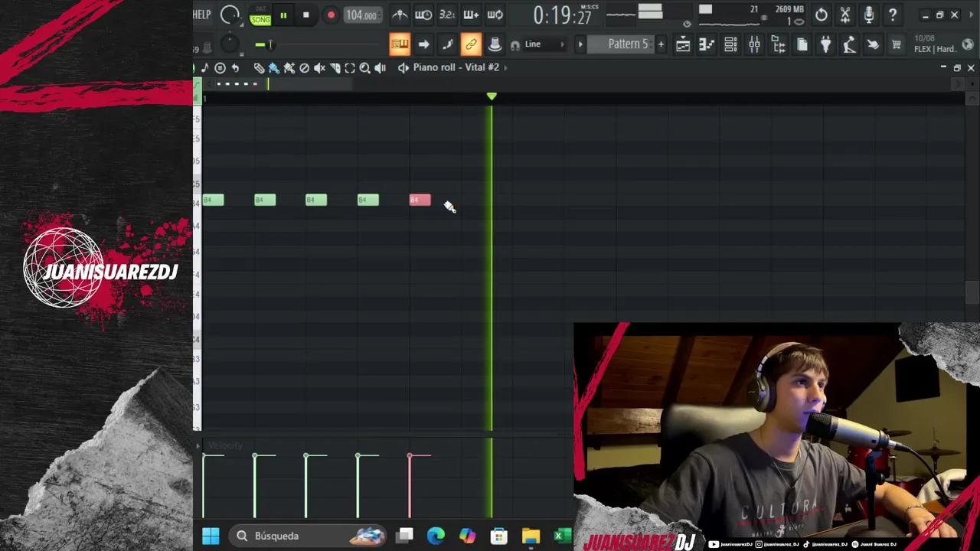
Task: Toggle loop recording button
Action: [x=495, y=15]
